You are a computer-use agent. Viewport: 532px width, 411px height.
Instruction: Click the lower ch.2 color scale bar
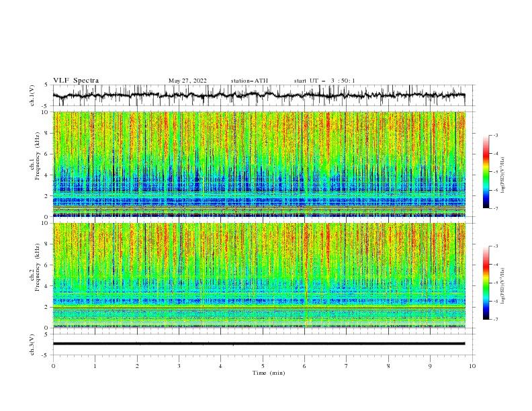[486, 283]
